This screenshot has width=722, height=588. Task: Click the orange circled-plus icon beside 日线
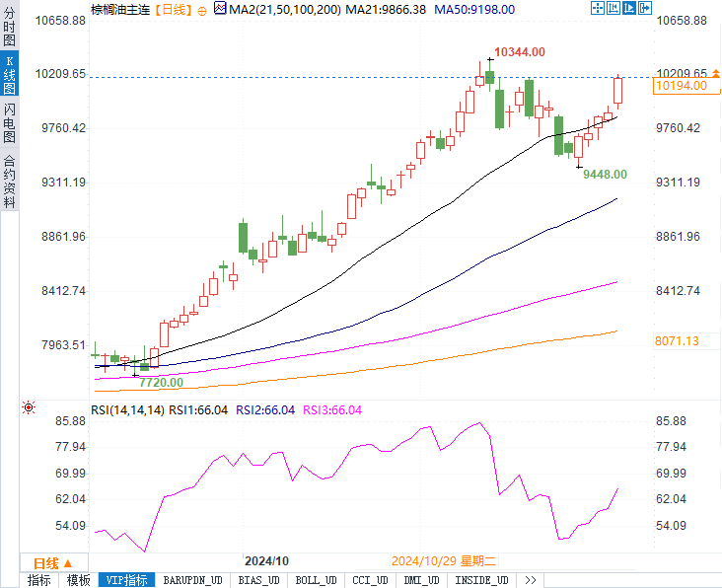point(201,11)
